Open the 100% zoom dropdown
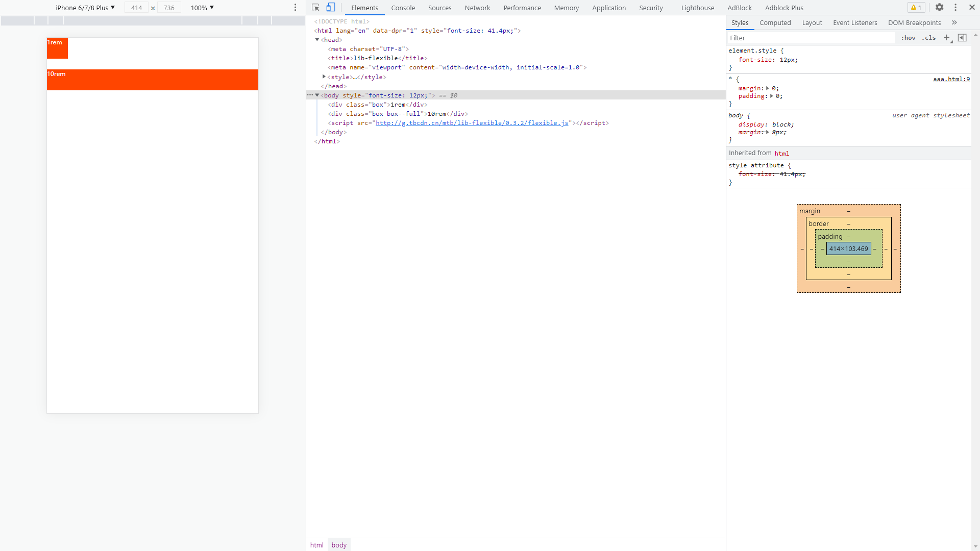Screen dimensions: 980x551 pos(202,8)
